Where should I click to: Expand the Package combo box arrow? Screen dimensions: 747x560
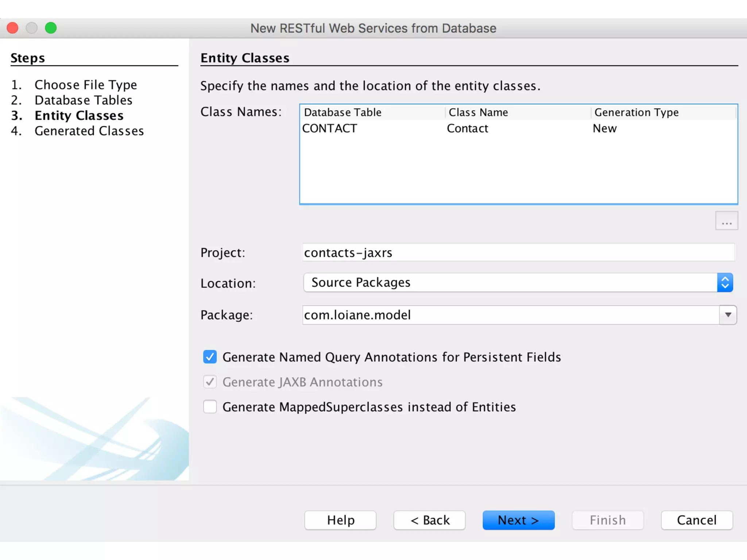click(728, 315)
